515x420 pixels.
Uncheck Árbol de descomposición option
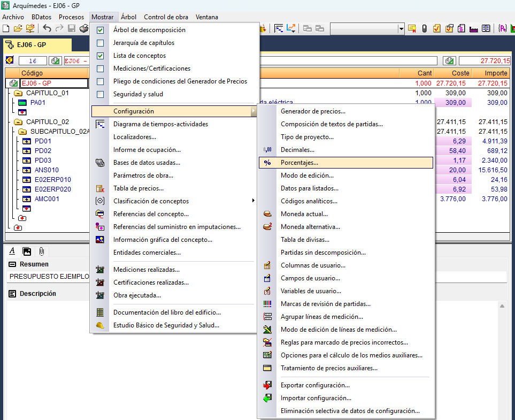coord(100,30)
